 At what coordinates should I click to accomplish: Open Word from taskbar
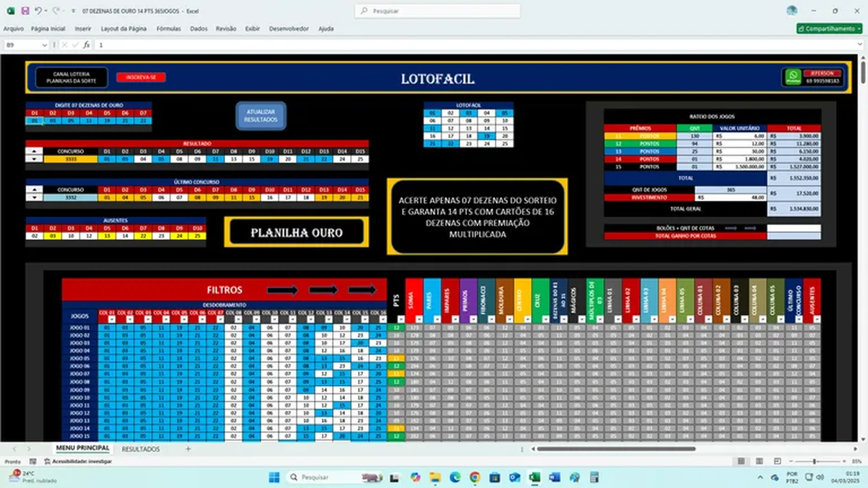555,477
